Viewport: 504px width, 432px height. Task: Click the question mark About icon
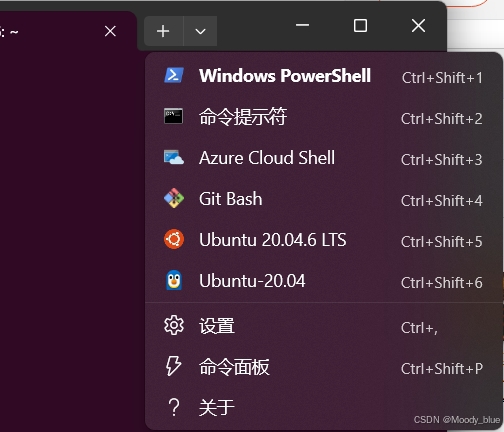174,407
